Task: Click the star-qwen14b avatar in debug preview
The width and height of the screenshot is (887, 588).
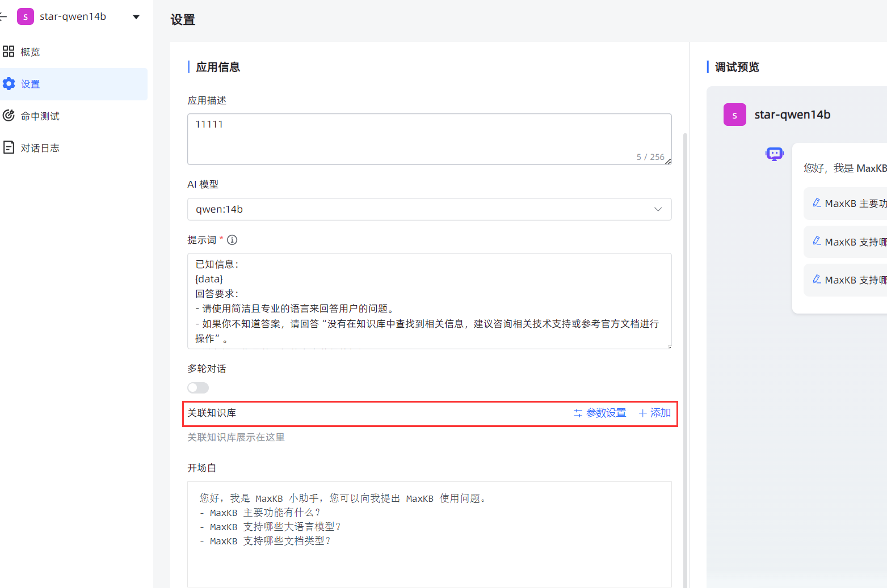Action: pos(735,115)
